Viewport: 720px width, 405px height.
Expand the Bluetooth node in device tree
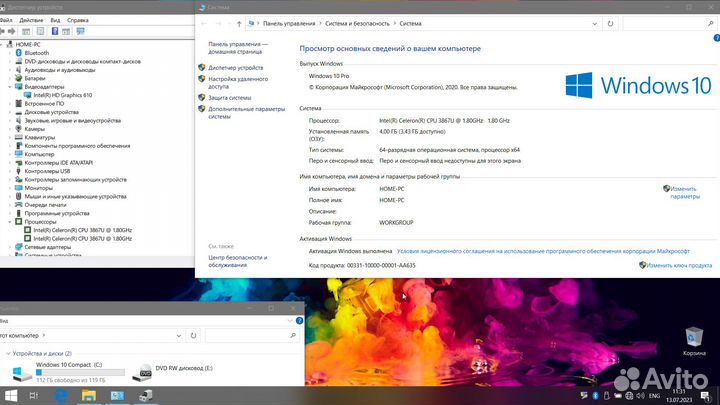point(10,53)
